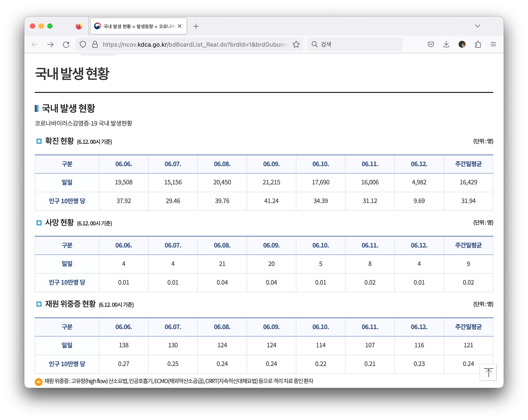Image resolution: width=528 pixels, height=420 pixels.
Task: Bookmark this page with star icon
Action: pyautogui.click(x=296, y=44)
